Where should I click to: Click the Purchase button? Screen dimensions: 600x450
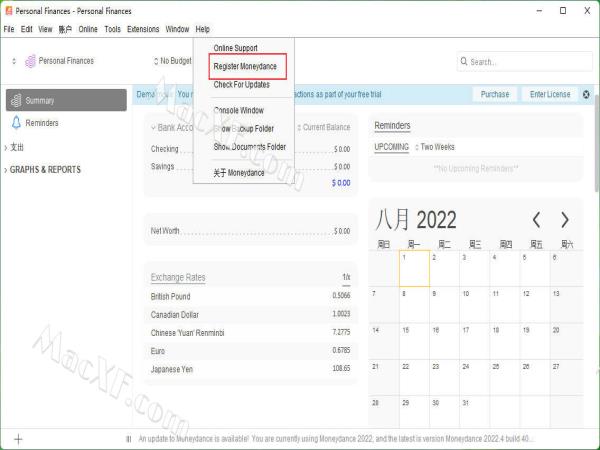tap(494, 94)
